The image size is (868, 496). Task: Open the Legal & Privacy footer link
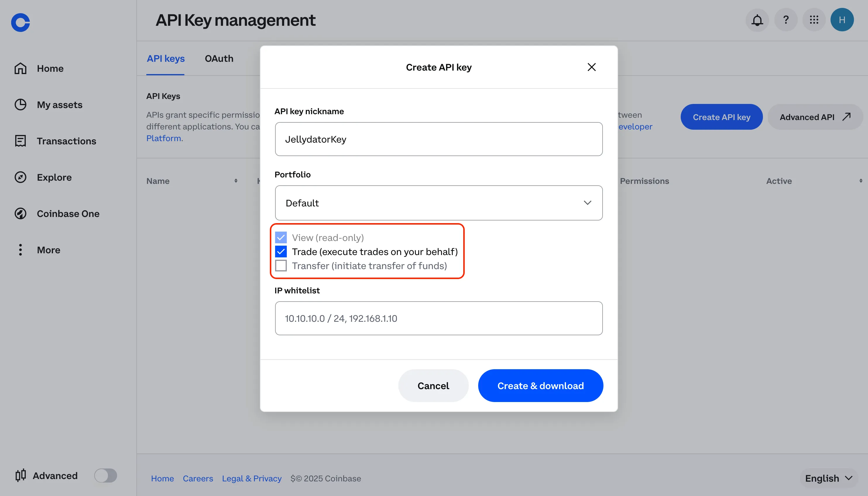pyautogui.click(x=252, y=478)
